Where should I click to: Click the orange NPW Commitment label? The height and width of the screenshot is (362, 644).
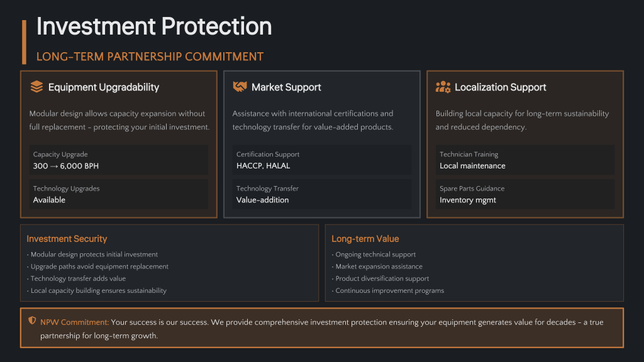(74, 322)
